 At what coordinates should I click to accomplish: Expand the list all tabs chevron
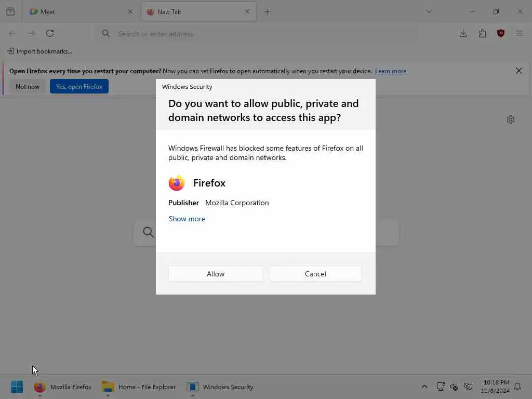(429, 11)
